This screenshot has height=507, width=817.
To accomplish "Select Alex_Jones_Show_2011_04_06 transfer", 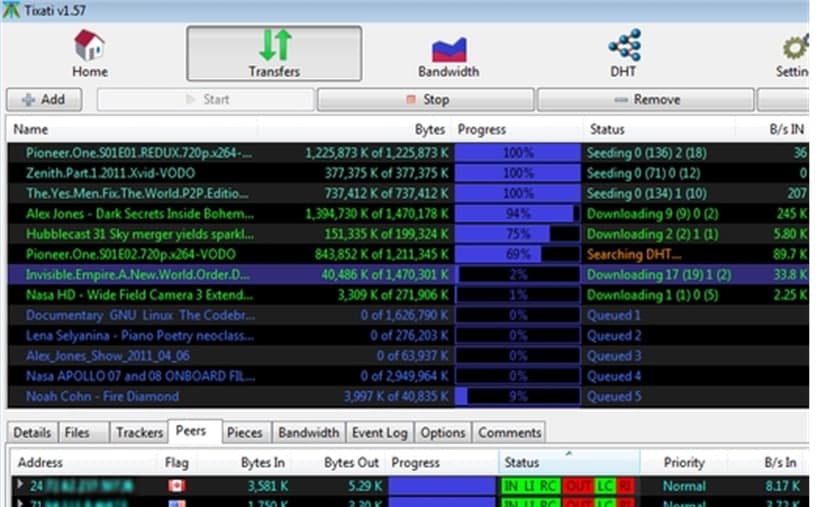I will pyautogui.click(x=408, y=356).
